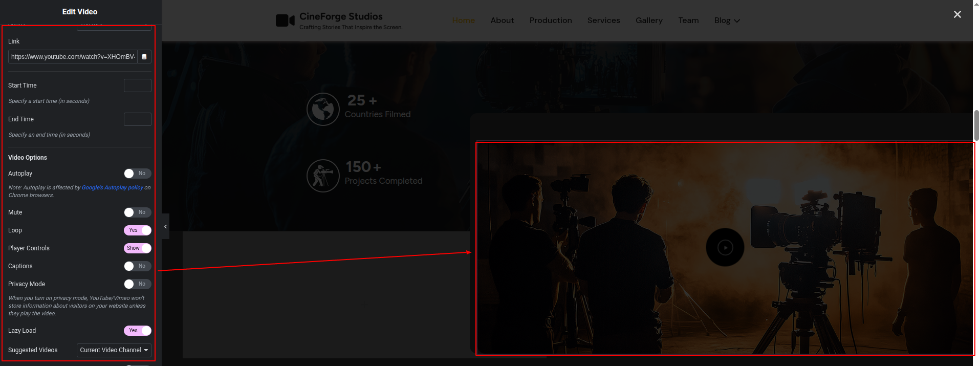Image resolution: width=980 pixels, height=366 pixels.
Task: Disable the Loop toggle
Action: pyautogui.click(x=137, y=230)
